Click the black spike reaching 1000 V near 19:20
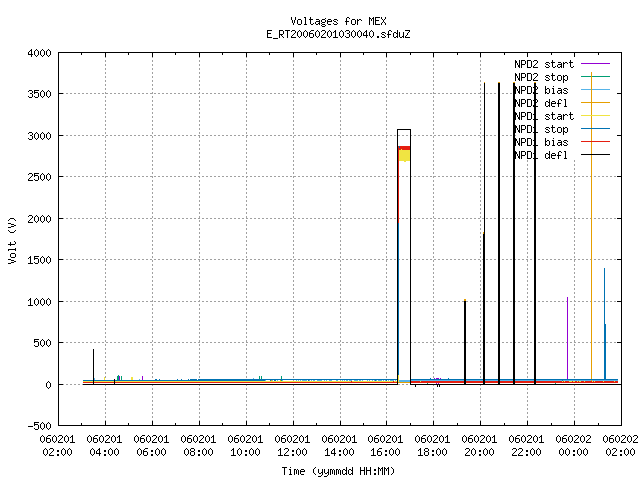Screen dimensions: 640x480 (x=465, y=342)
